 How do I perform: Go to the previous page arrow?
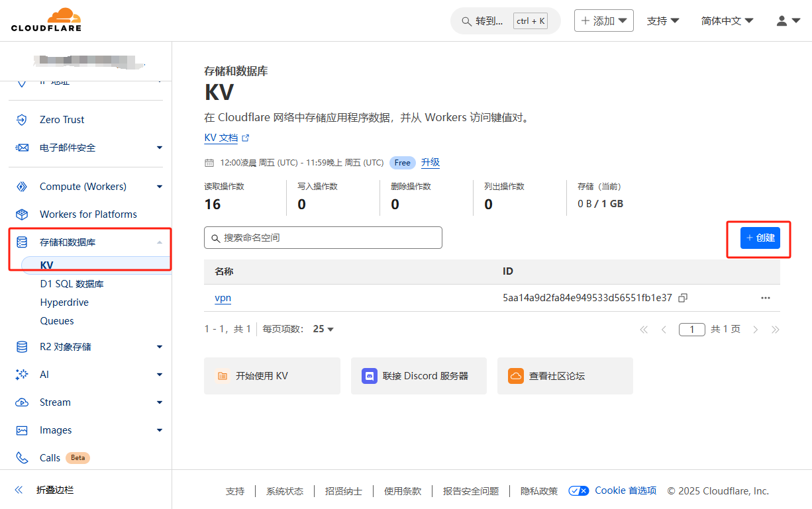664,330
